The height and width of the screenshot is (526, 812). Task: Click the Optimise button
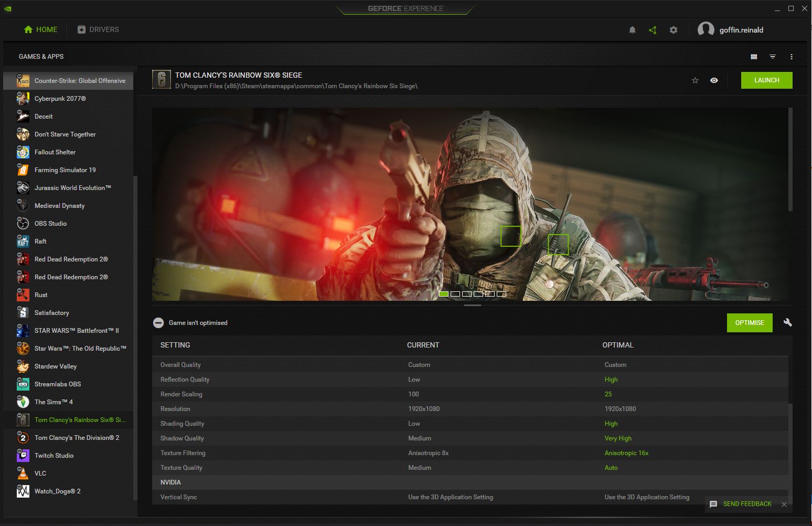pyautogui.click(x=749, y=323)
